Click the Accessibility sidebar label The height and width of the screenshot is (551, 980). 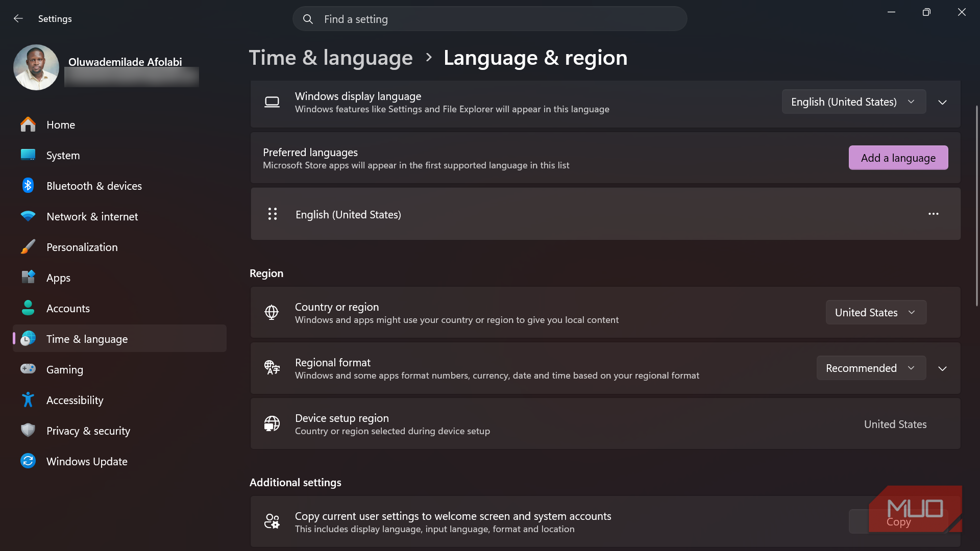coord(75,400)
